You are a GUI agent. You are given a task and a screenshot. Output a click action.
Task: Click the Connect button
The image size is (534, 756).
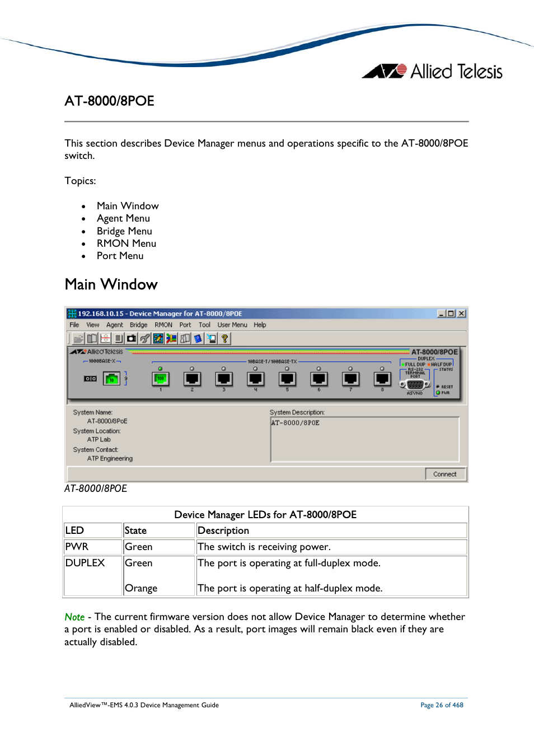pos(445,474)
